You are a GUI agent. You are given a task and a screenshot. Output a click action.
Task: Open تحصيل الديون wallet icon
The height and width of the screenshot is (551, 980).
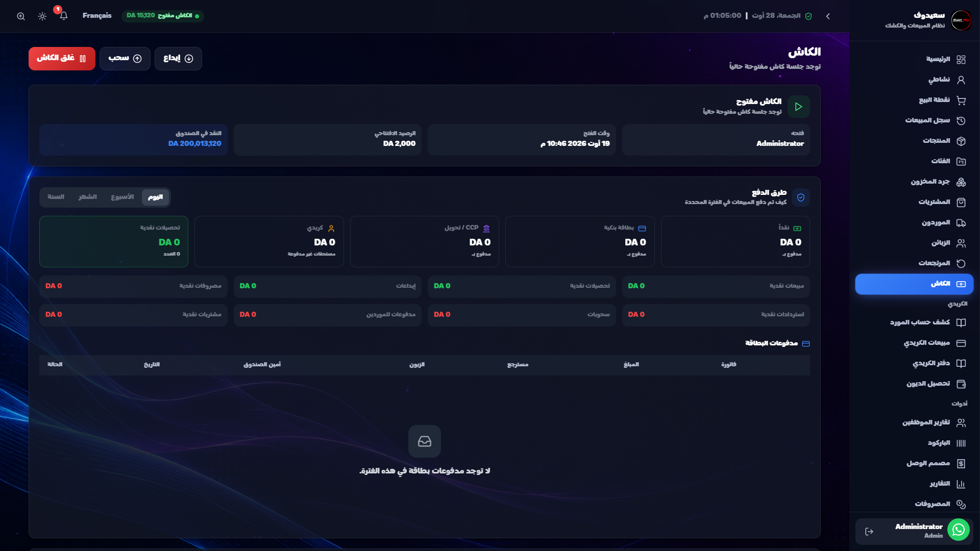pos(961,384)
